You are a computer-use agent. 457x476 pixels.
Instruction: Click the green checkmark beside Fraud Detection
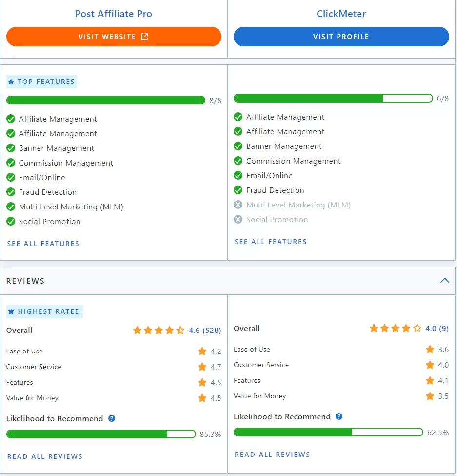point(11,192)
